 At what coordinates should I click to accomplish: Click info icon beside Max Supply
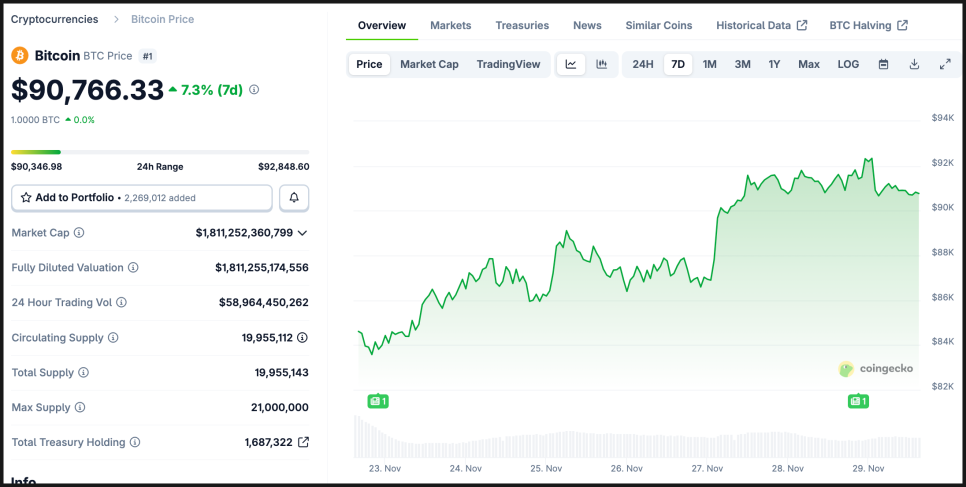pyautogui.click(x=80, y=407)
